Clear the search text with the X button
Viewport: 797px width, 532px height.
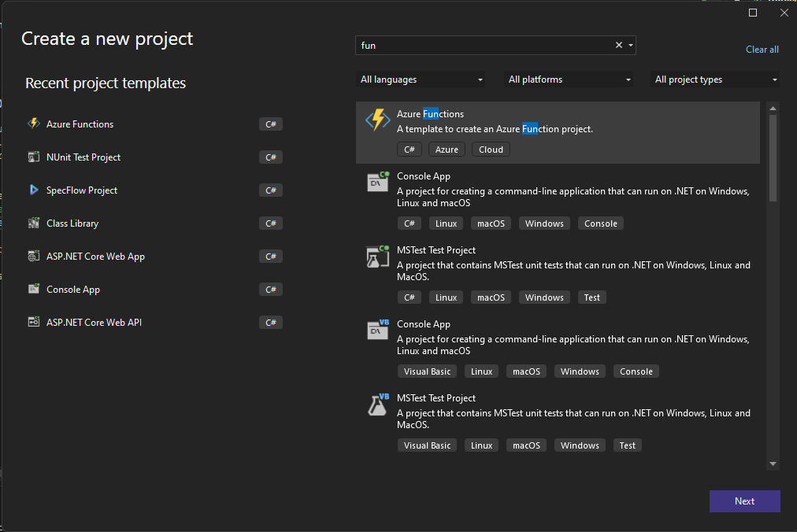tap(619, 46)
